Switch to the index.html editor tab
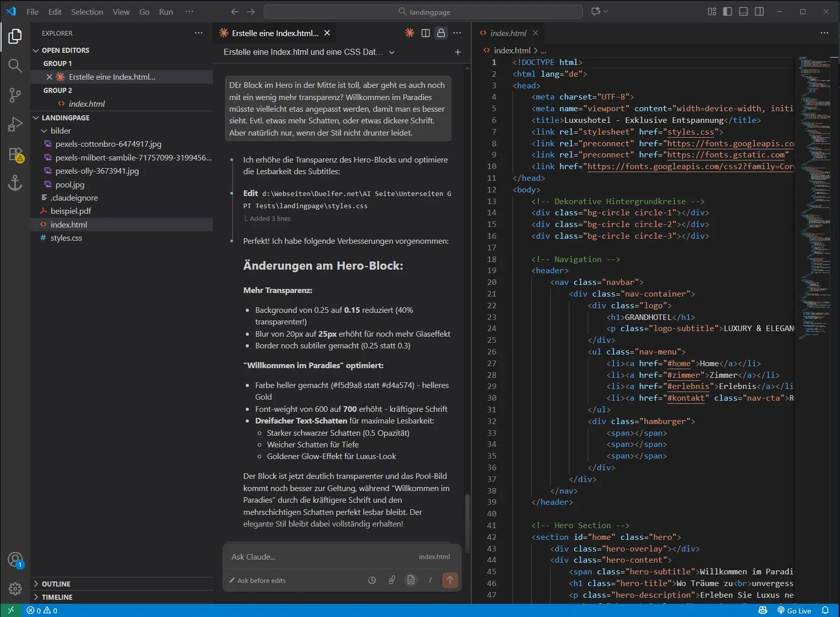 point(508,33)
